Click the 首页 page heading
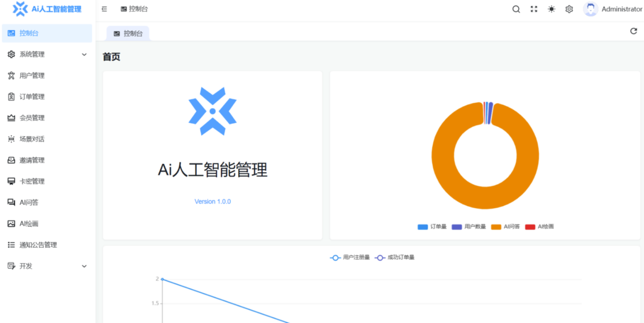Image resolution: width=644 pixels, height=323 pixels. pyautogui.click(x=111, y=57)
